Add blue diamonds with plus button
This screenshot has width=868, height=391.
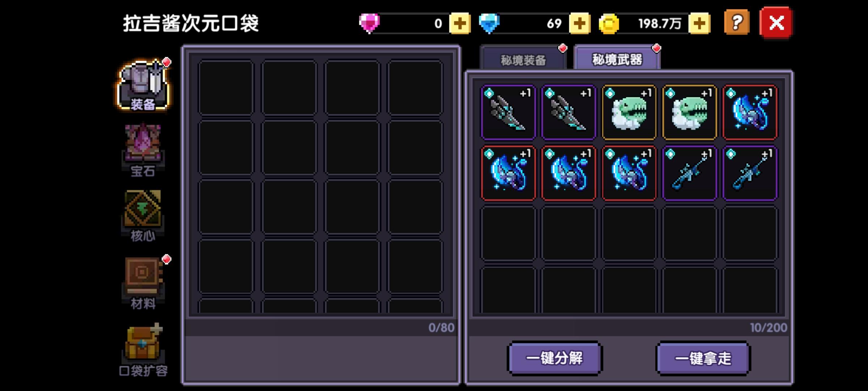tap(580, 24)
